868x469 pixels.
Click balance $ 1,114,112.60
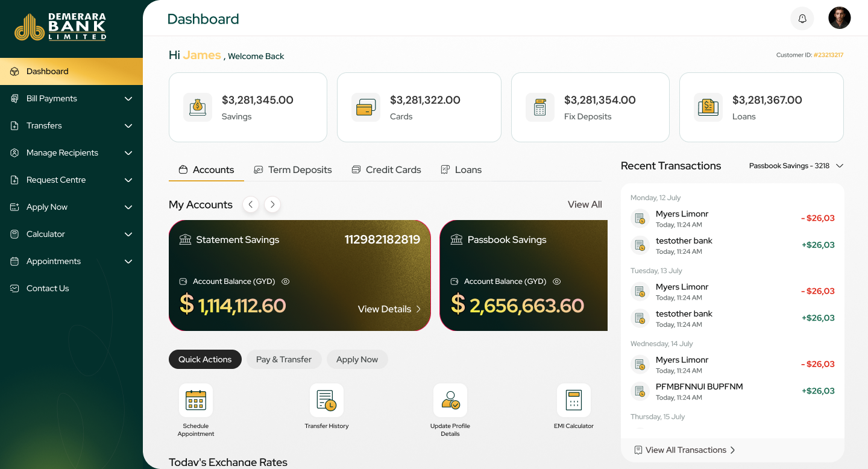(233, 305)
